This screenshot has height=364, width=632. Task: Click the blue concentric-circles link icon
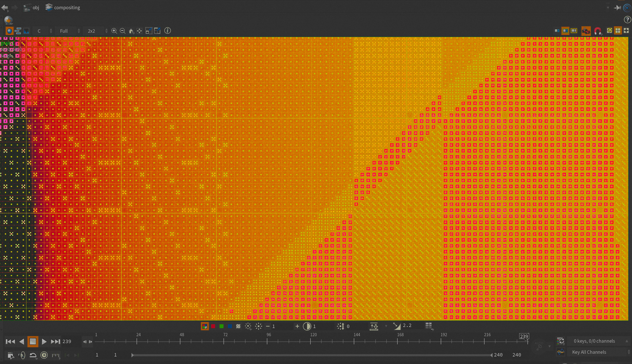pyautogui.click(x=627, y=8)
